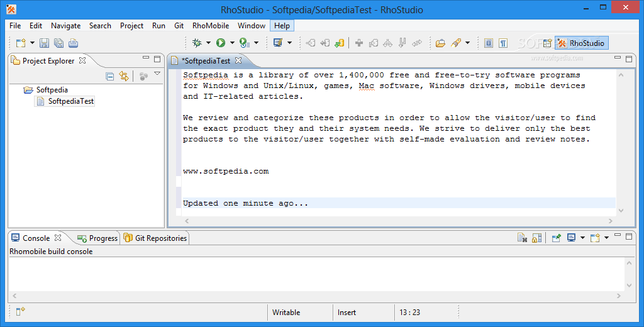644x327 pixels.
Task: Click the Open Perspective icon
Action: click(x=547, y=43)
